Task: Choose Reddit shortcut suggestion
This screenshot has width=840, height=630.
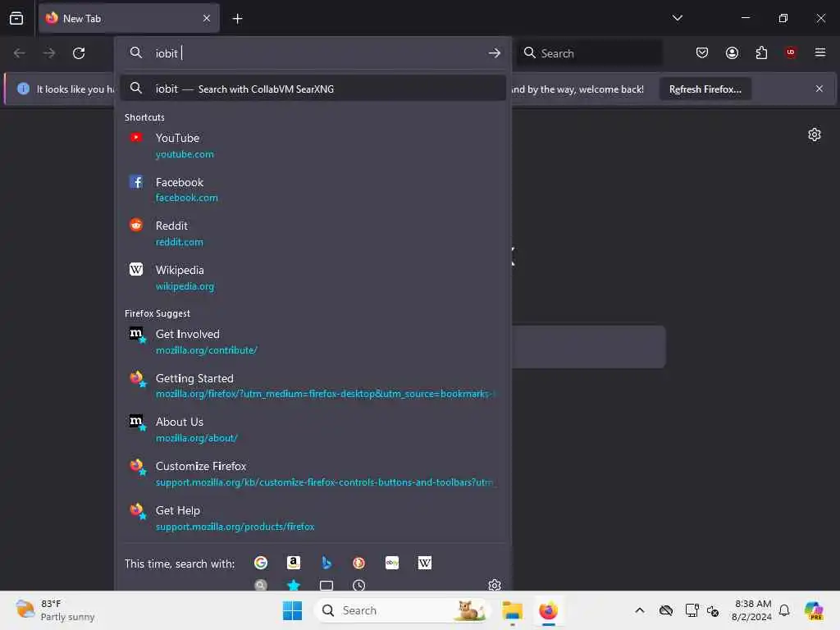Action: tap(313, 234)
